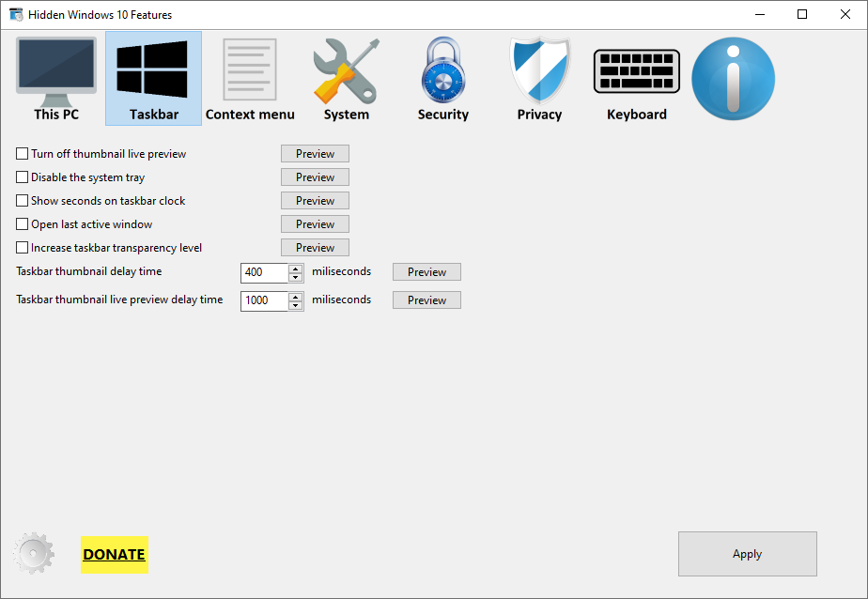Preview the thumbnail live preview option
The image size is (868, 599).
315,154
